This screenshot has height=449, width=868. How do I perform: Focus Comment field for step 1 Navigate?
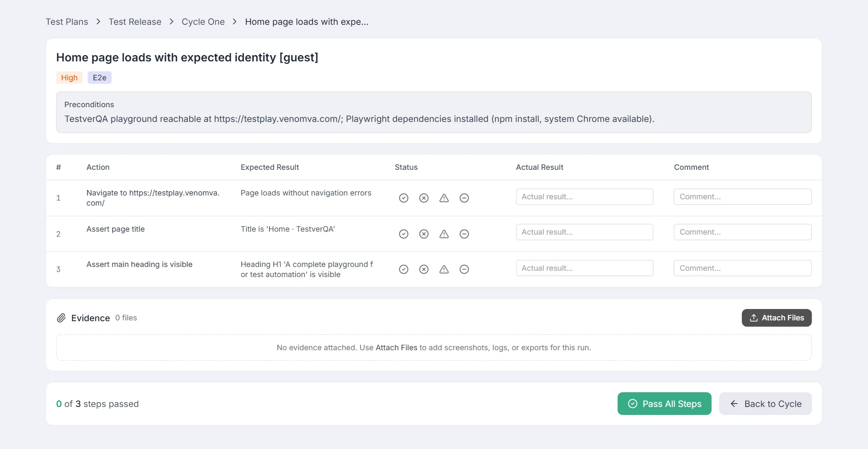pyautogui.click(x=743, y=197)
